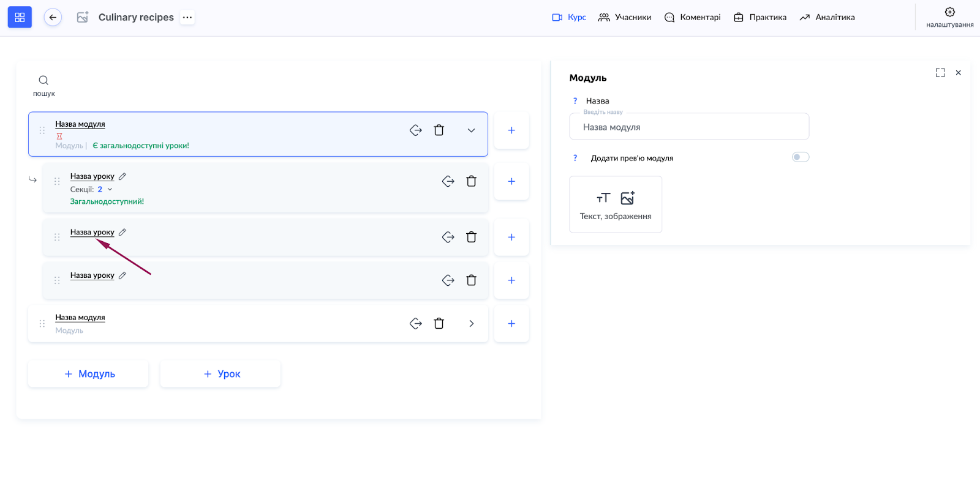Expand the last module chevron
The height and width of the screenshot is (486, 980).
click(x=471, y=324)
